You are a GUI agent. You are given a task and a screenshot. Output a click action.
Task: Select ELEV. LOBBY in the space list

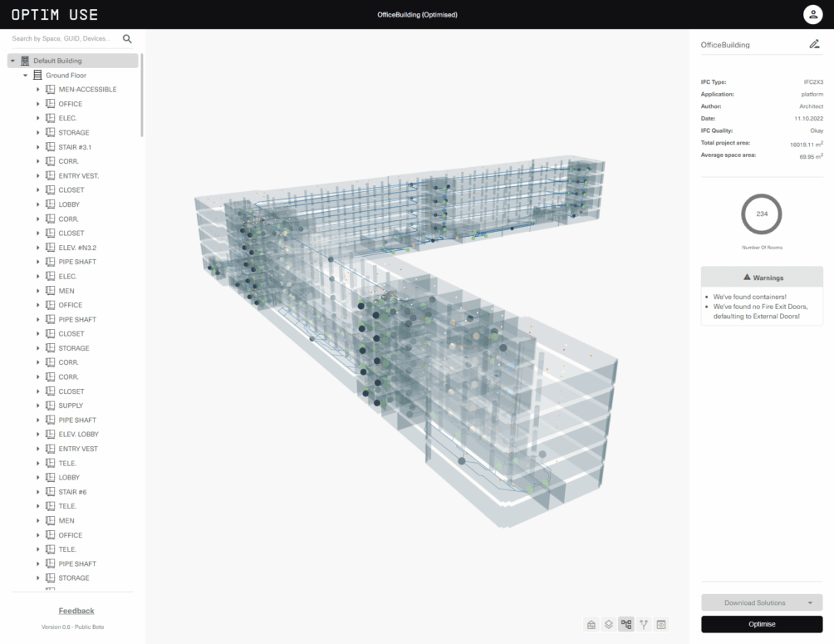78,435
